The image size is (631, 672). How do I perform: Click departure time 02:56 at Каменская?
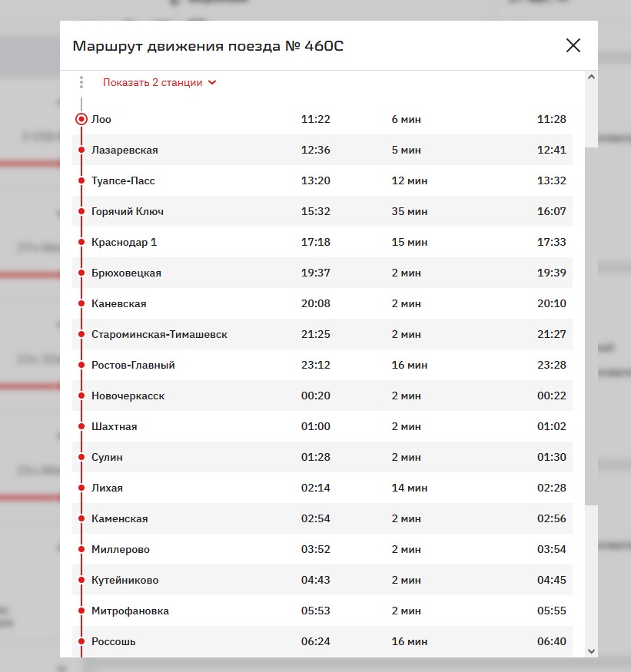[552, 518]
